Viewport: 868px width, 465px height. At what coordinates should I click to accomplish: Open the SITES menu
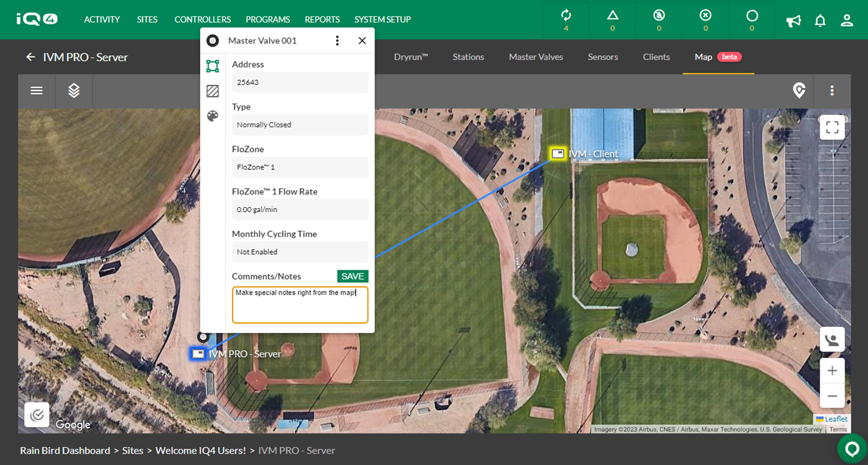click(x=147, y=20)
